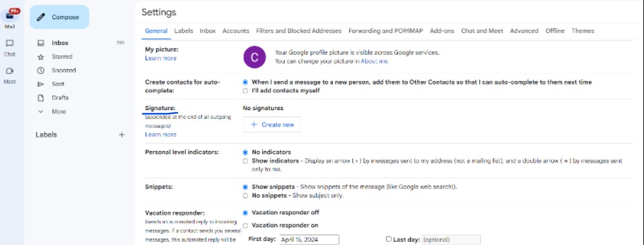
Task: Open the Meet camera icon
Action: click(10, 71)
